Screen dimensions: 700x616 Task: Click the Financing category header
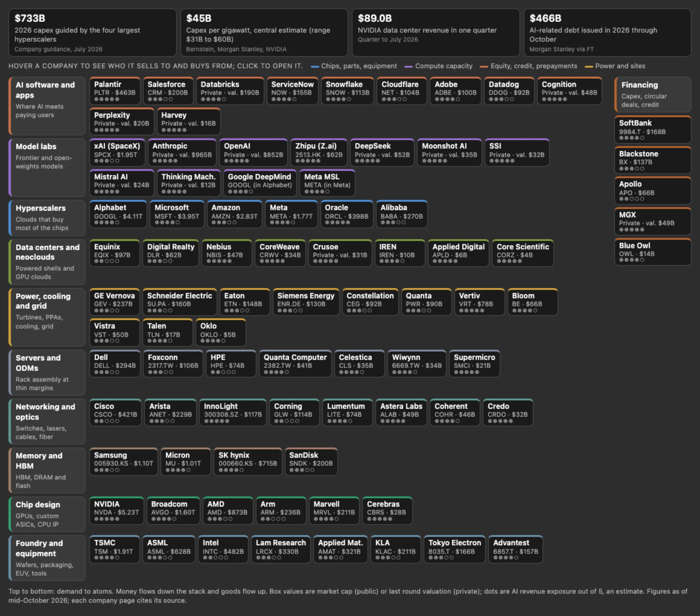tap(653, 95)
